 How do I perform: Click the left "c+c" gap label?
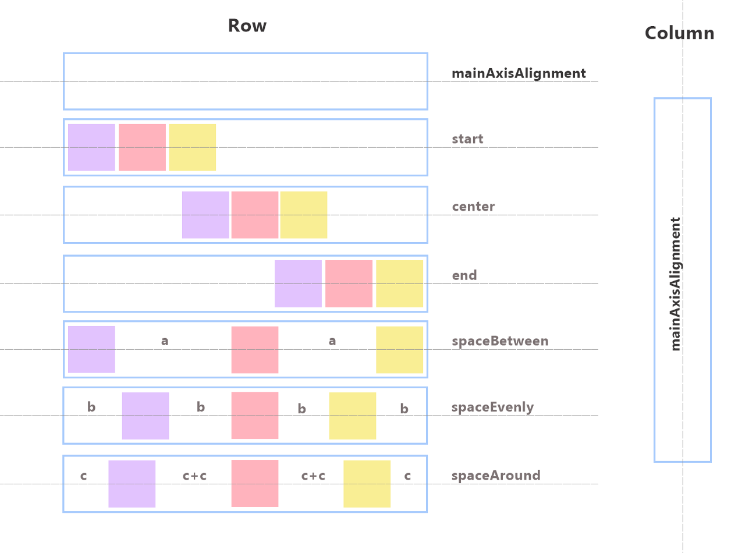[x=194, y=476]
